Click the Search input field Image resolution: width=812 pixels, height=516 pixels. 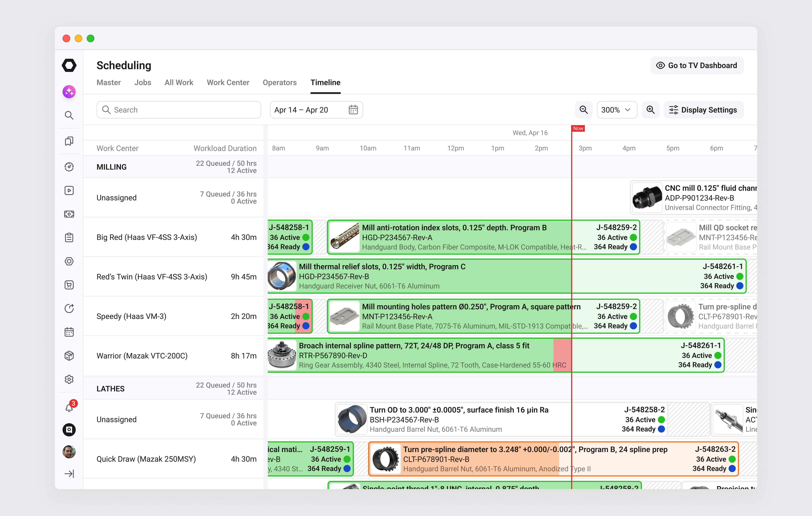click(179, 110)
